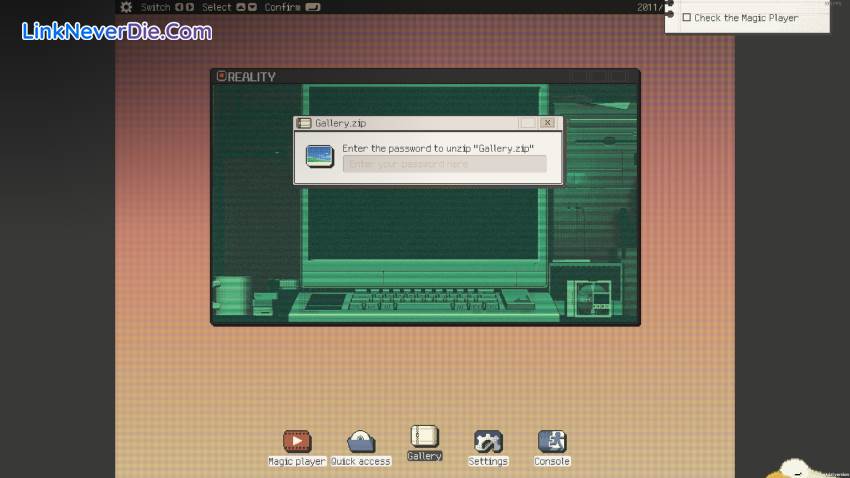This screenshot has width=850, height=478.
Task: Launch the Console app
Action: tap(552, 441)
